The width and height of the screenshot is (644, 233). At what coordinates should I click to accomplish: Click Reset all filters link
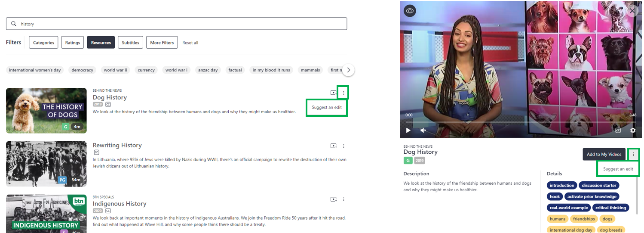(x=190, y=43)
